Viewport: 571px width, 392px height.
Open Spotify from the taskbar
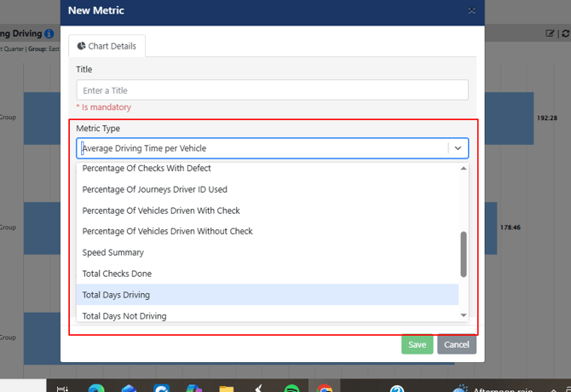click(x=291, y=389)
